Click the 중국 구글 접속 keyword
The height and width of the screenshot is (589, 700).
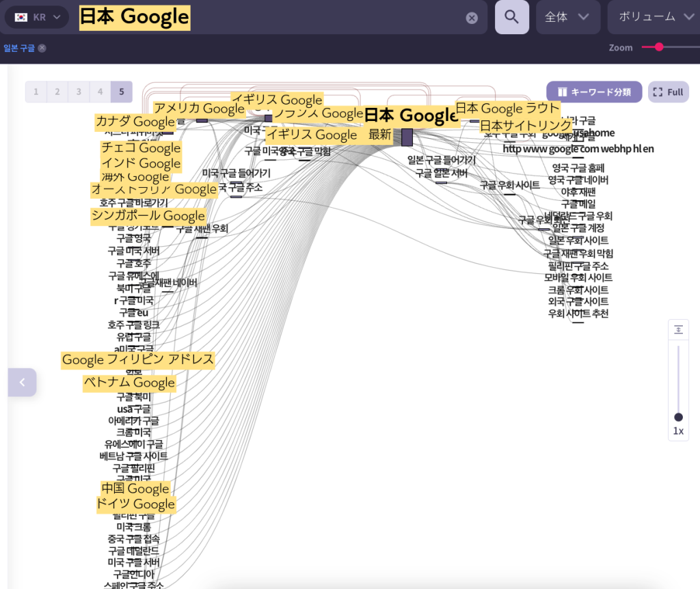pos(133,538)
